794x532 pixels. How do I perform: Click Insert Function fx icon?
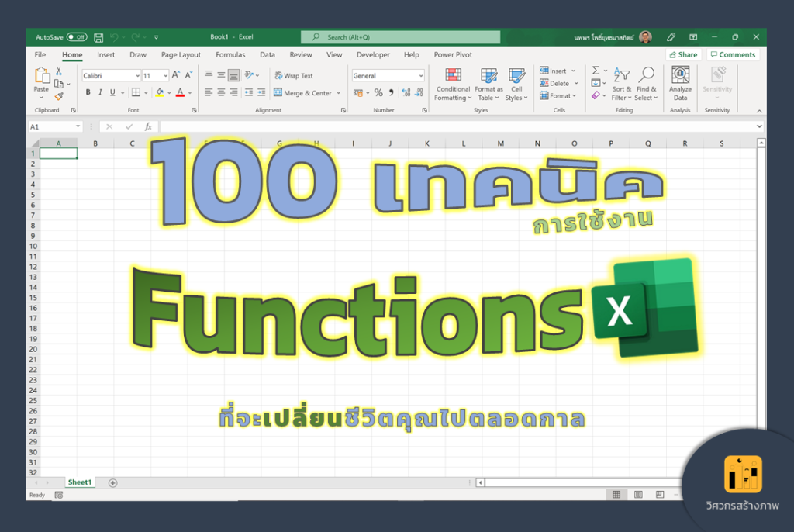tap(148, 126)
